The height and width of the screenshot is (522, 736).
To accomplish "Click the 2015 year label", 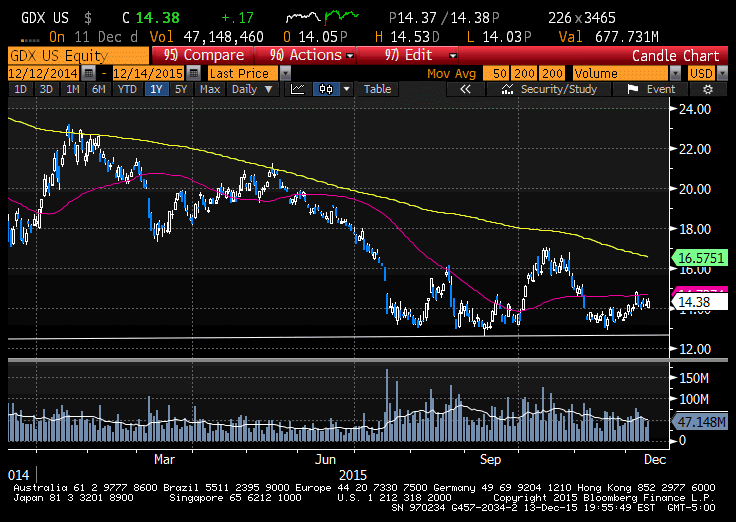I will pyautogui.click(x=353, y=475).
